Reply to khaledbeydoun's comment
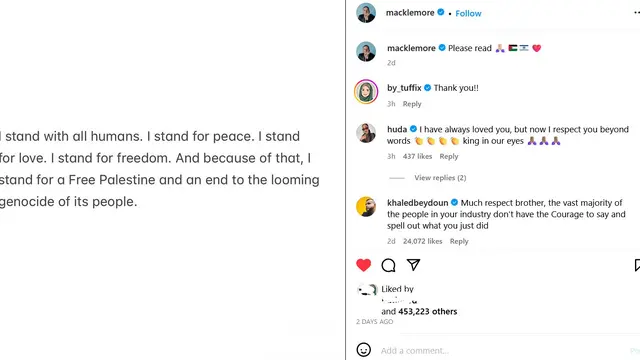The image size is (640, 360). tap(459, 241)
